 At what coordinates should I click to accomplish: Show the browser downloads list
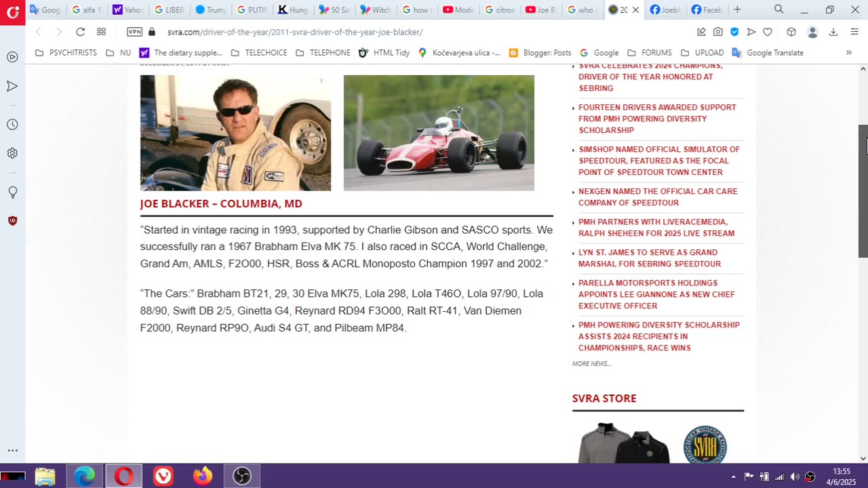[833, 32]
